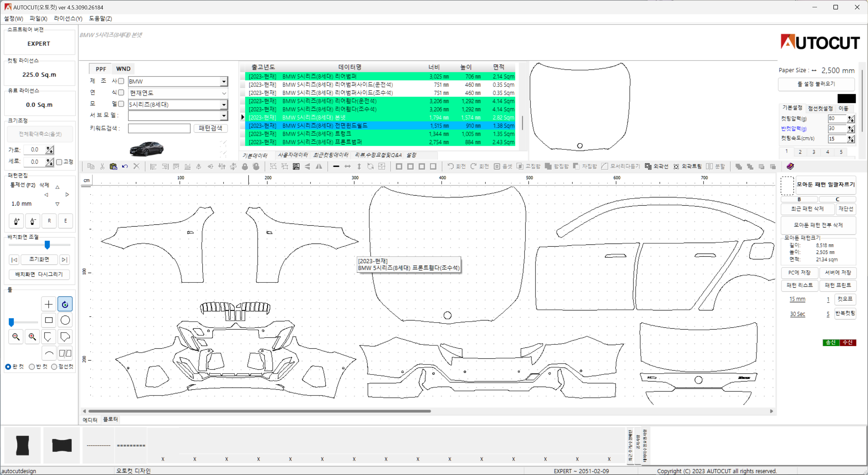Screen dimensions: 868x475
Task: Select the split shapes tool
Action: pyautogui.click(x=65, y=353)
